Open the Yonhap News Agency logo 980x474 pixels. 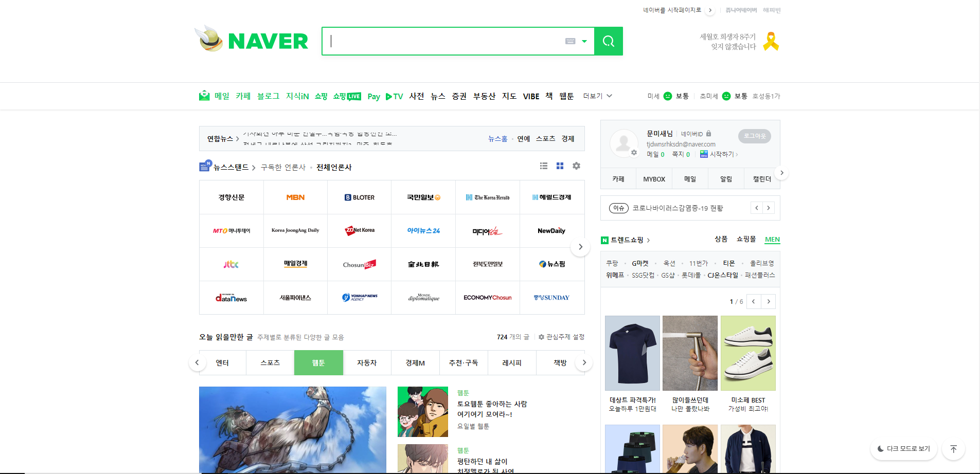[x=360, y=298]
